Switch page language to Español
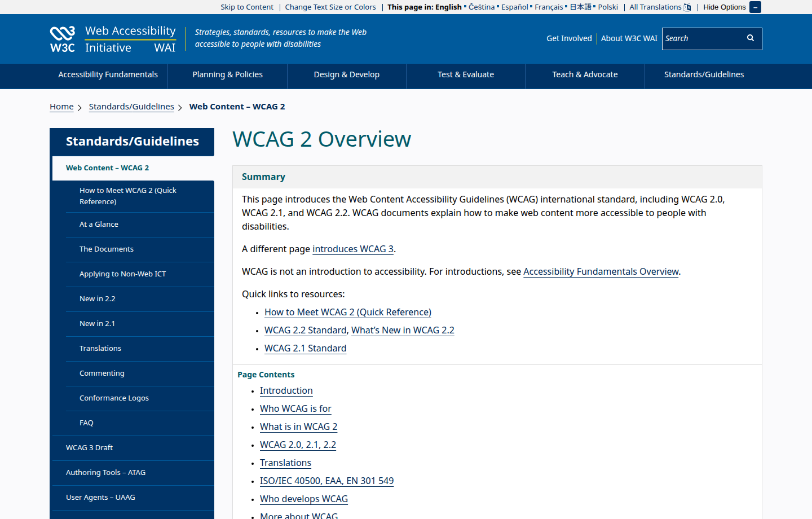The height and width of the screenshot is (519, 812). [515, 7]
